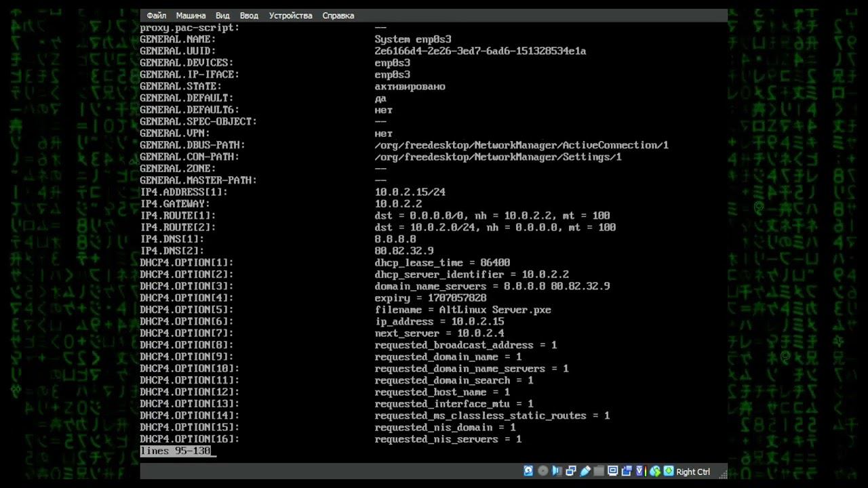Click the 'proxy.pac-script:' label
Screen dimensions: 868x488
(x=190, y=28)
